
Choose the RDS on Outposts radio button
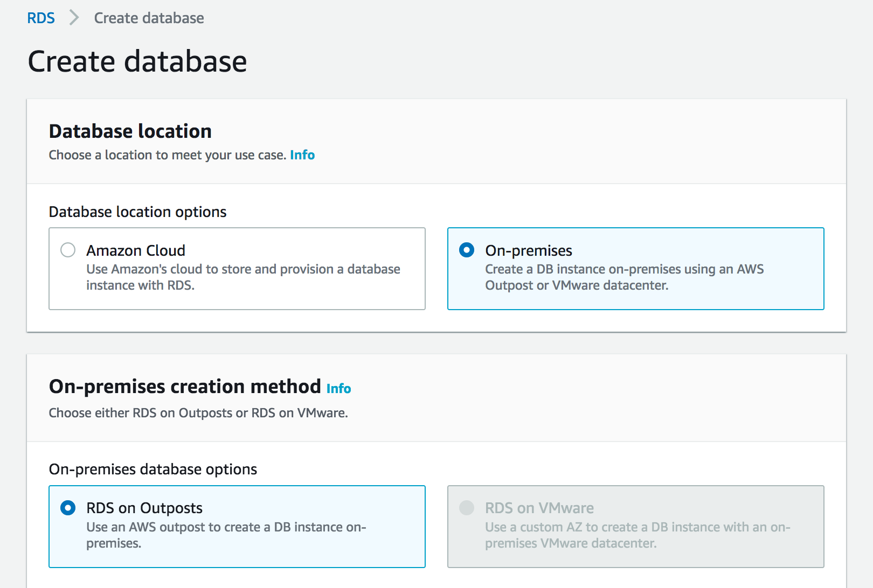tap(68, 508)
